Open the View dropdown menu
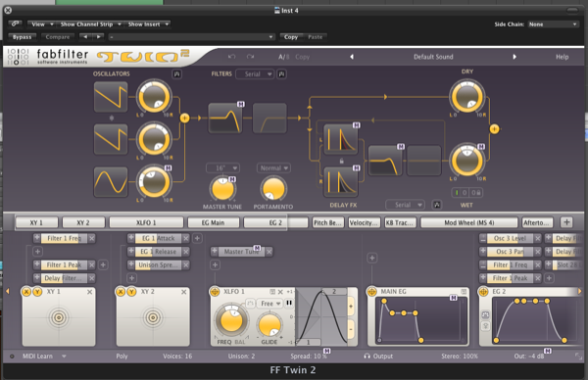 [x=41, y=24]
